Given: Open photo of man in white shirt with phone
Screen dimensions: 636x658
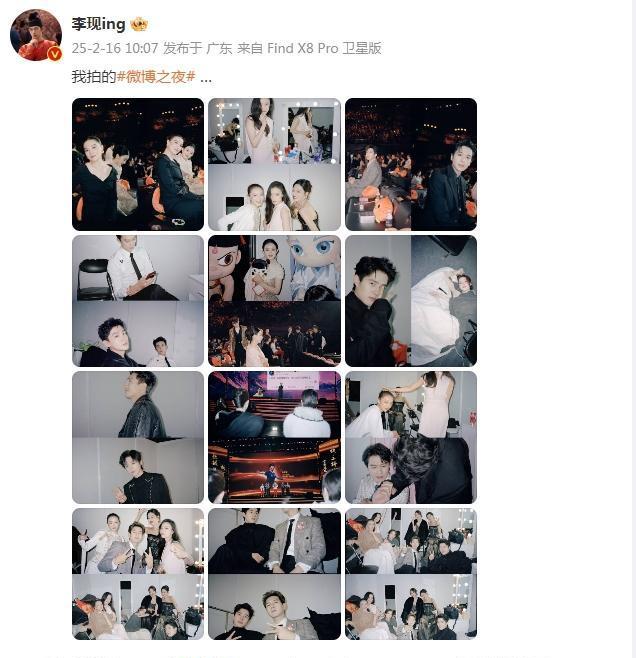Looking at the screenshot, I should tap(138, 301).
